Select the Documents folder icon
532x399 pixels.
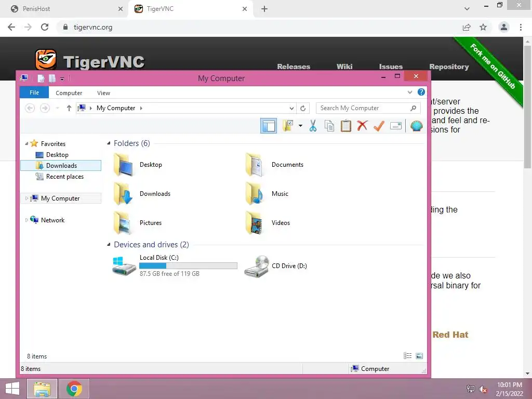[255, 165]
